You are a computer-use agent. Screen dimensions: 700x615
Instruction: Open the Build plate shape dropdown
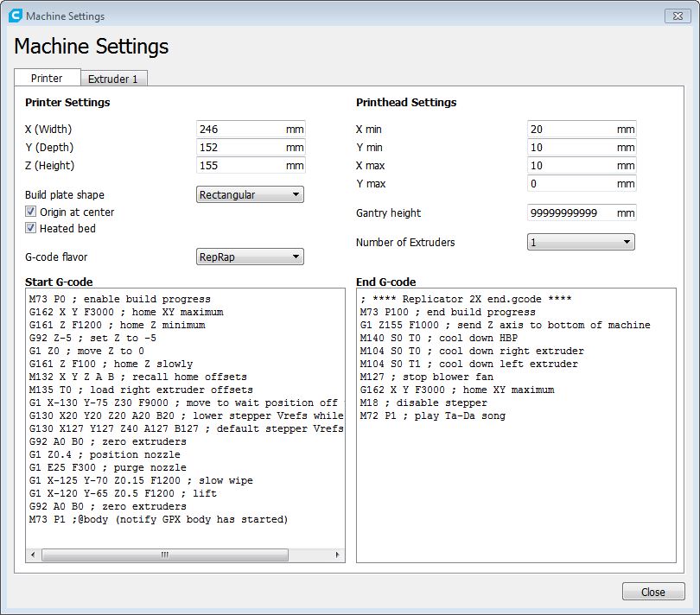click(251, 195)
